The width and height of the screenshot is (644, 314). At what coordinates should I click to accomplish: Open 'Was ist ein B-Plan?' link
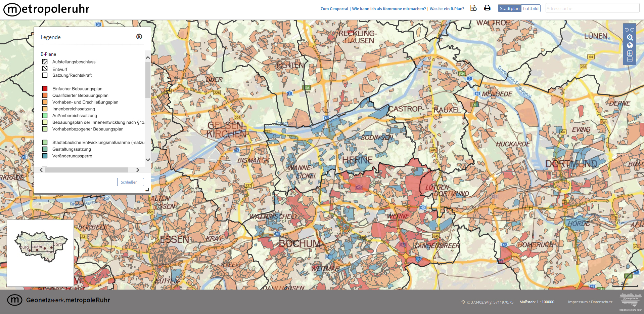[447, 9]
